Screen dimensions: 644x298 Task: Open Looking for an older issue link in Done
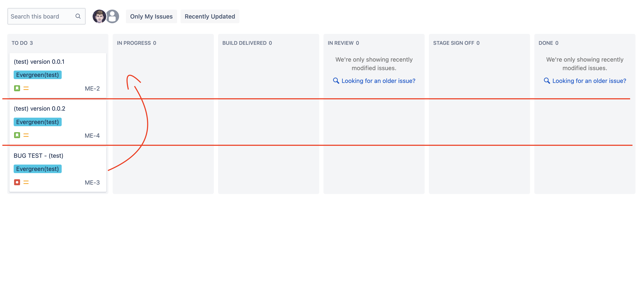[x=589, y=81]
